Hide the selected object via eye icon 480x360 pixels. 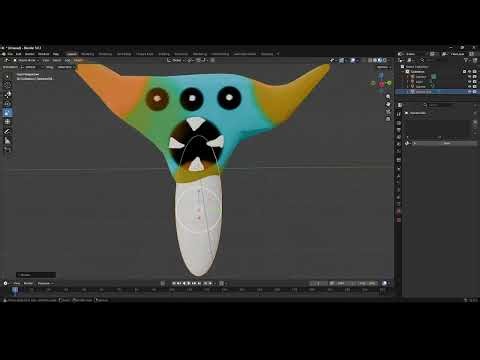(470, 92)
